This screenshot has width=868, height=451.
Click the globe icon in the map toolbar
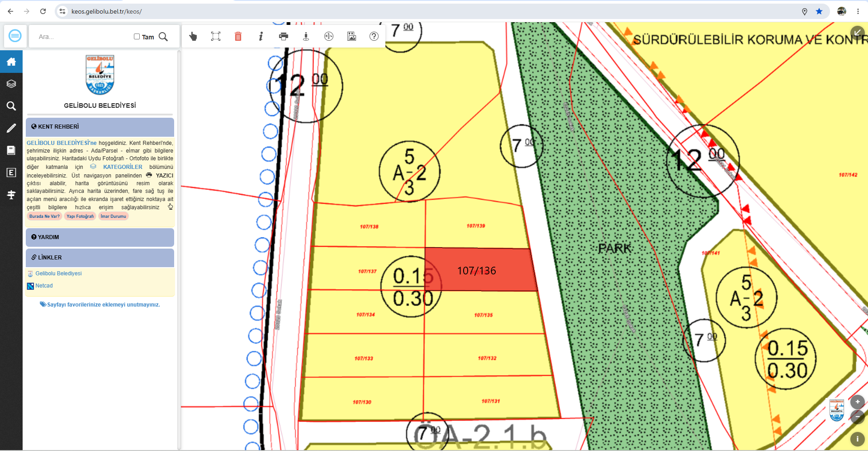[x=329, y=36]
